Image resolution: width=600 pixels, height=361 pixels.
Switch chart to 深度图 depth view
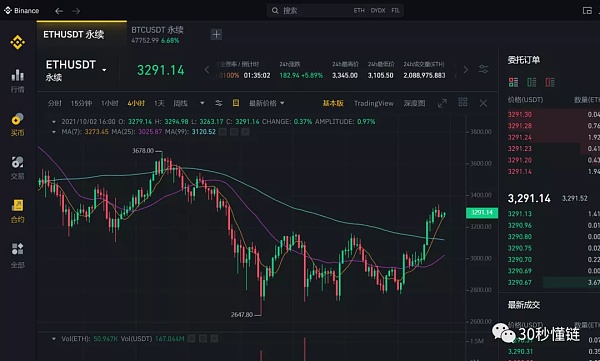coord(414,103)
